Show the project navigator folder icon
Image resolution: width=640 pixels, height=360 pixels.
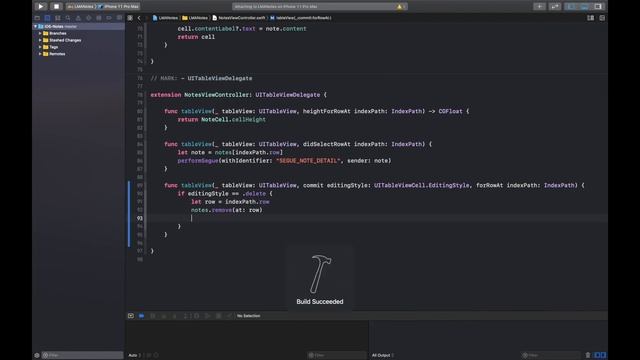coord(37,18)
